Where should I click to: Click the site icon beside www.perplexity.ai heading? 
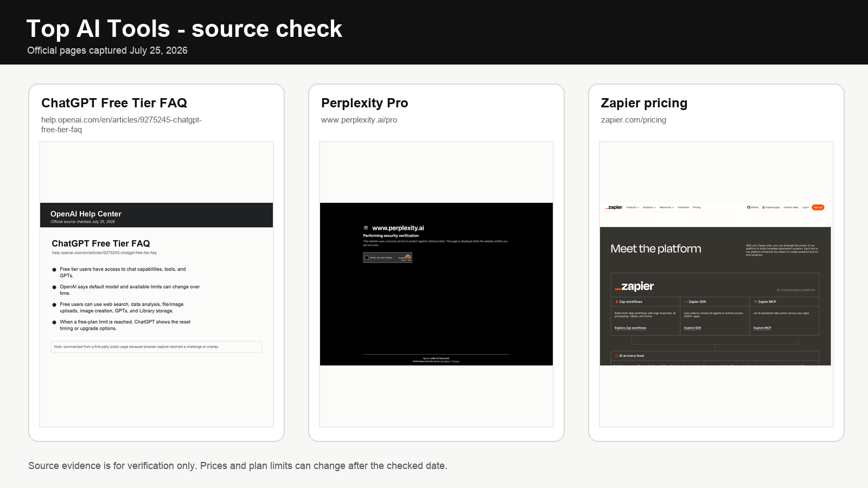(x=366, y=228)
